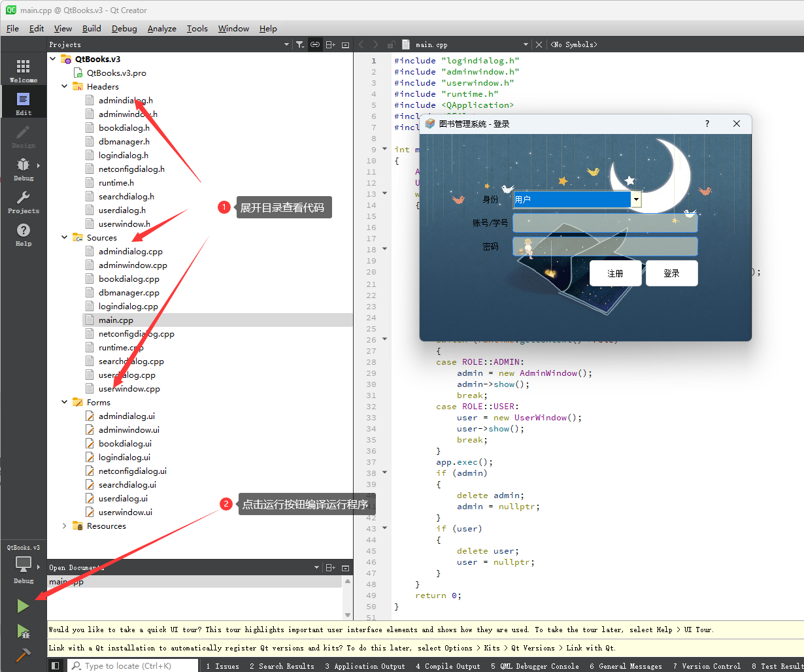Select dbmanager.cpp under Sources
The width and height of the screenshot is (804, 672).
(x=129, y=292)
